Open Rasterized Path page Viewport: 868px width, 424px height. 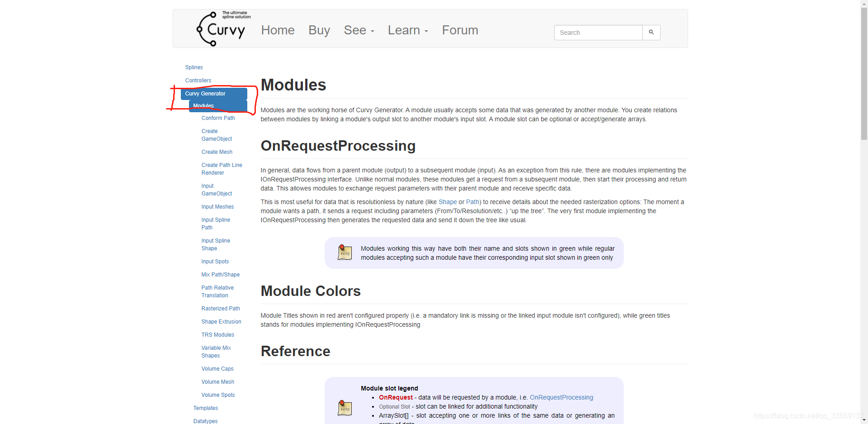point(221,309)
